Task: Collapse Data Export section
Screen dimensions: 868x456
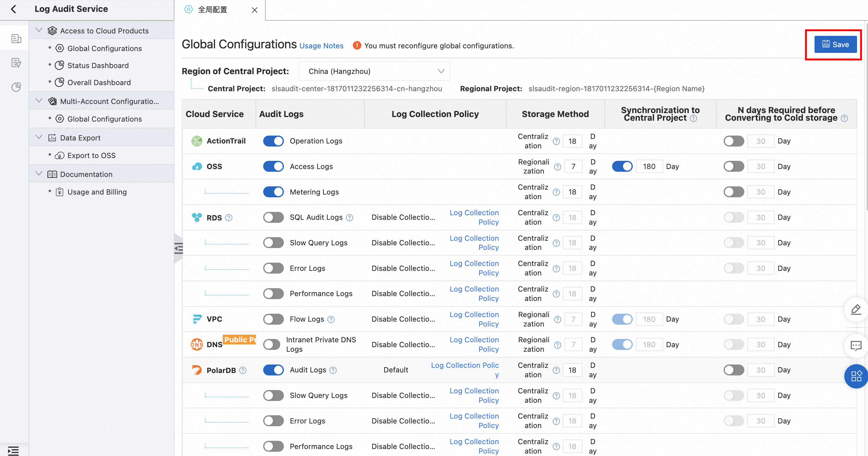Action: coord(39,137)
